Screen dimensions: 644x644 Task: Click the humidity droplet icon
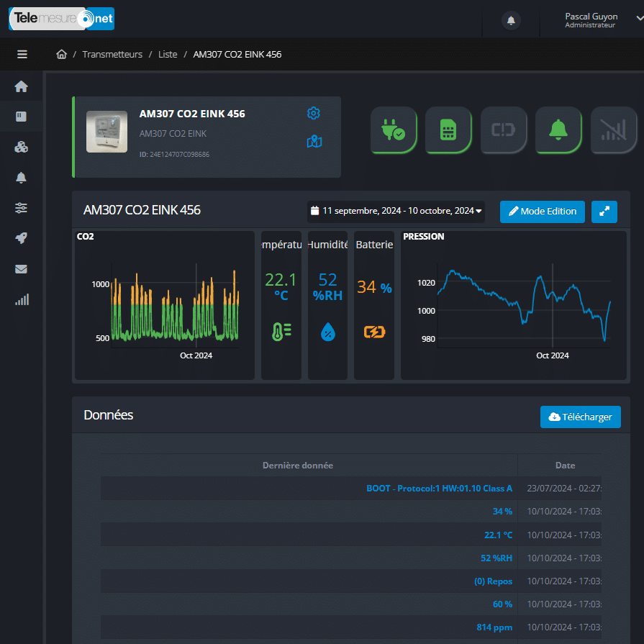click(327, 332)
